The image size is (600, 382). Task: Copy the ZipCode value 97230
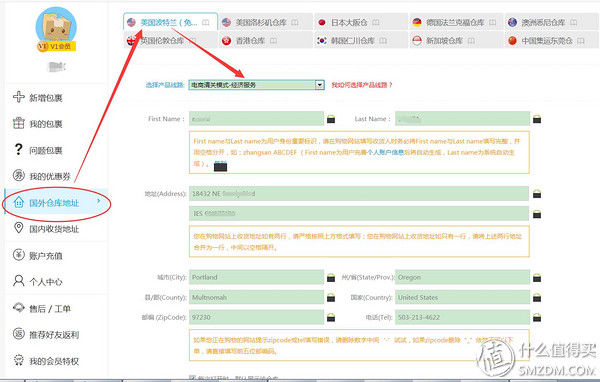coord(331,317)
